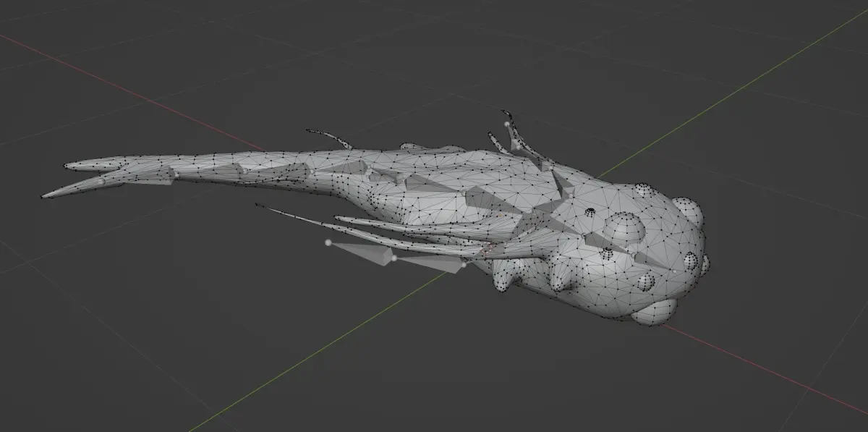Click the largest dome bump on the head
The height and width of the screenshot is (432, 868).
[624, 228]
